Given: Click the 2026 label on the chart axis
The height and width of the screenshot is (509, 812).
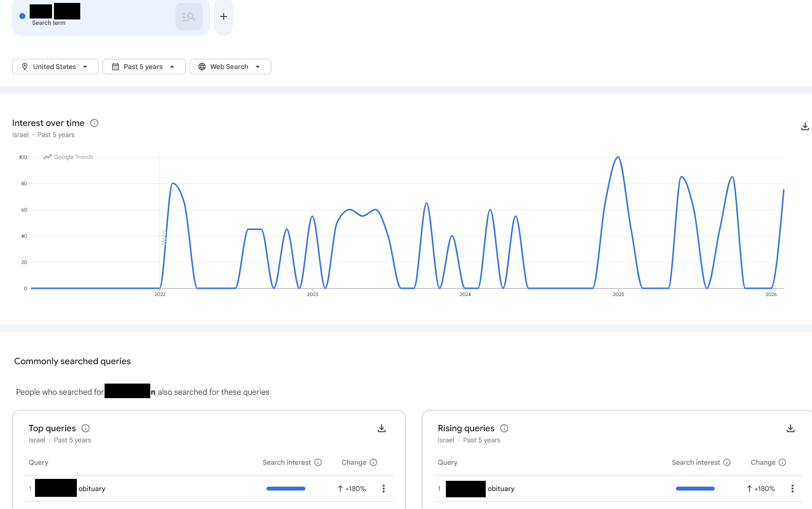Looking at the screenshot, I should pyautogui.click(x=771, y=295).
